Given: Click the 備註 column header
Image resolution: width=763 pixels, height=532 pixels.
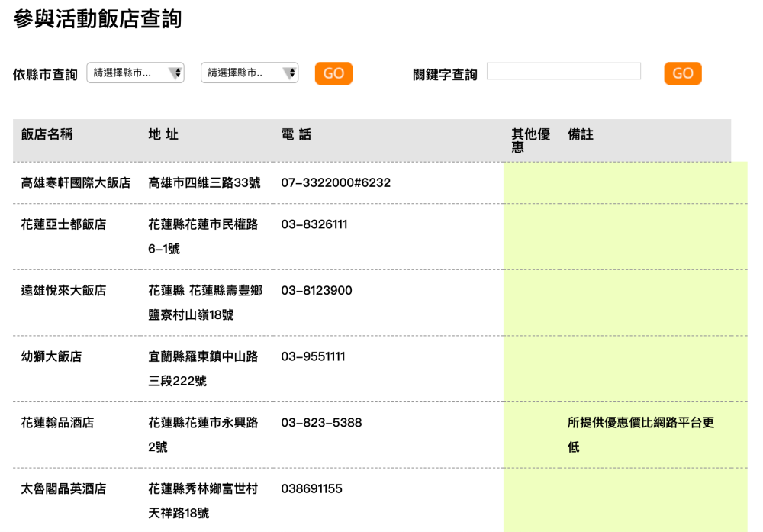Looking at the screenshot, I should [x=581, y=134].
